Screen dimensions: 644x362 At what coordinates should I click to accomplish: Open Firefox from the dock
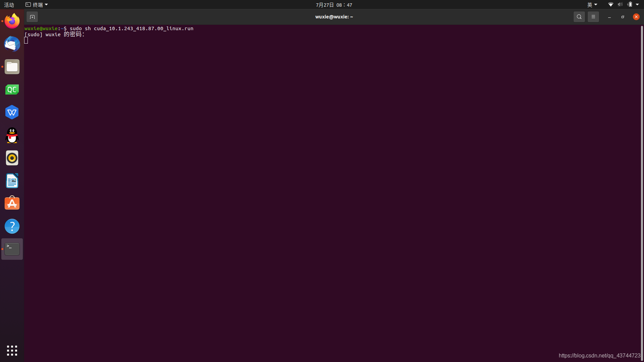coord(12,21)
